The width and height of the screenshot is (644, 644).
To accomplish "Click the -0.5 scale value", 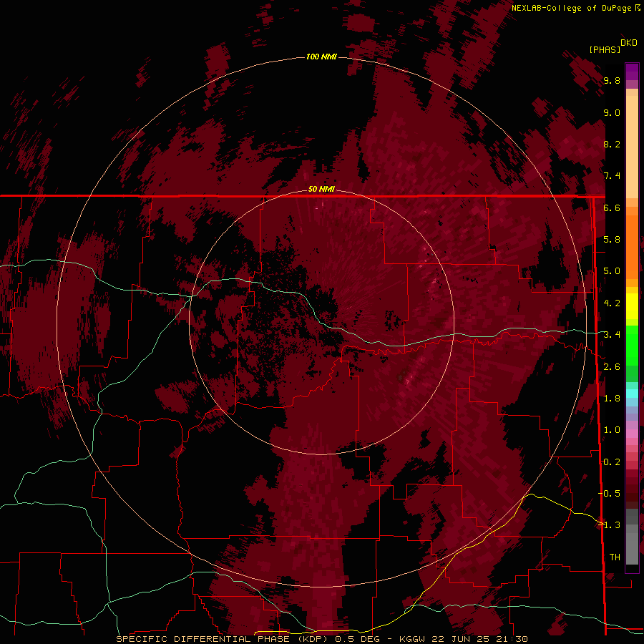I will [610, 493].
